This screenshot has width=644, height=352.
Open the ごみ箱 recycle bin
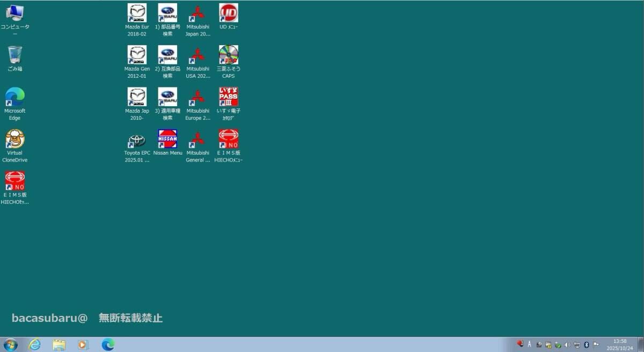click(15, 55)
